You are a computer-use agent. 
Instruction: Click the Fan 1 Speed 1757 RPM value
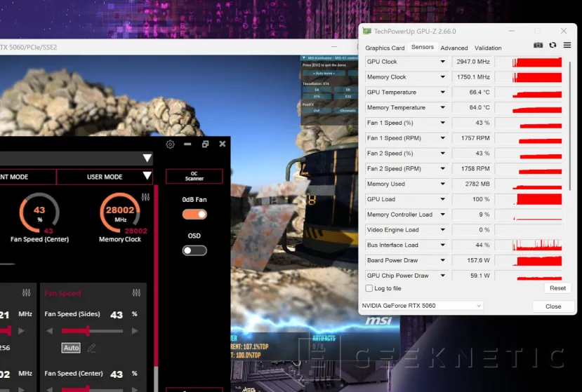[472, 138]
